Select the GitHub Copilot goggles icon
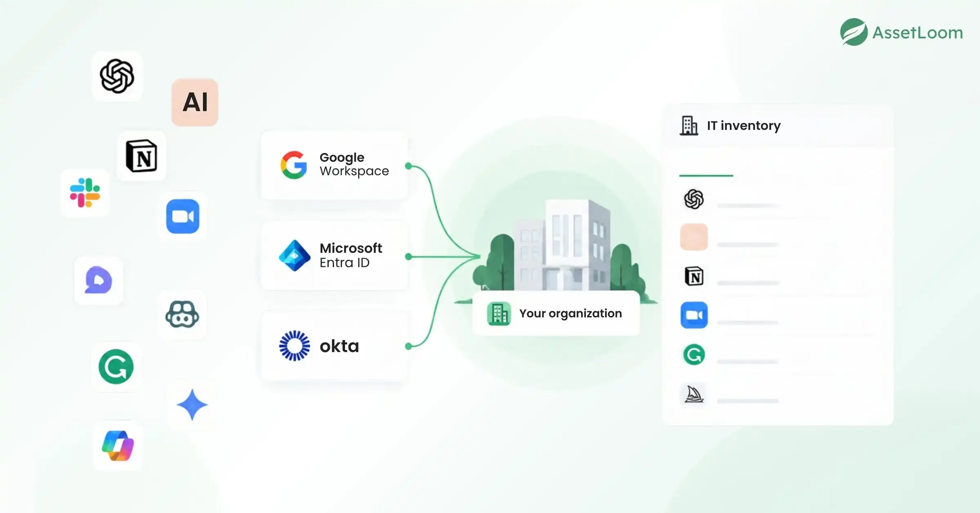Screen dimensions: 980x513 tap(182, 314)
